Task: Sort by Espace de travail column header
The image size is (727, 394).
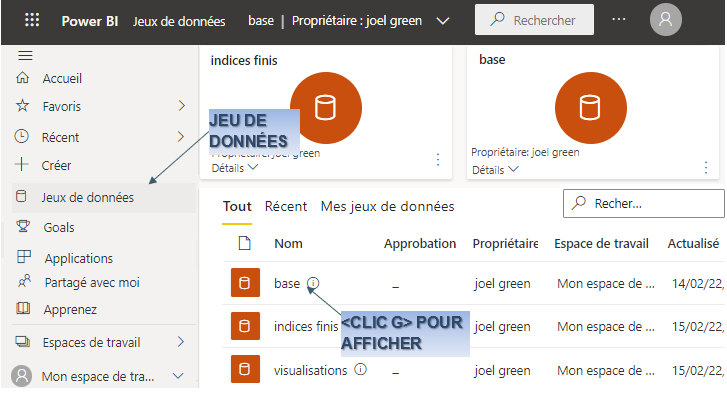Action: tap(601, 244)
